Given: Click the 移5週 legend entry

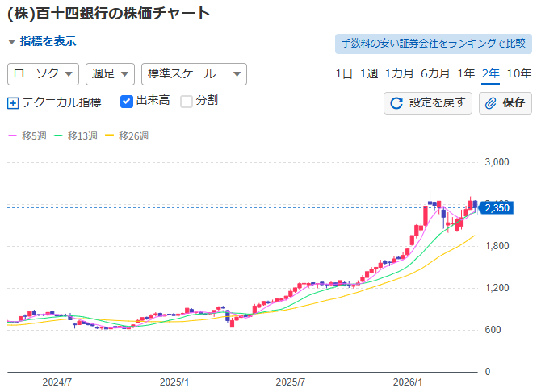Looking at the screenshot, I should pyautogui.click(x=27, y=136).
